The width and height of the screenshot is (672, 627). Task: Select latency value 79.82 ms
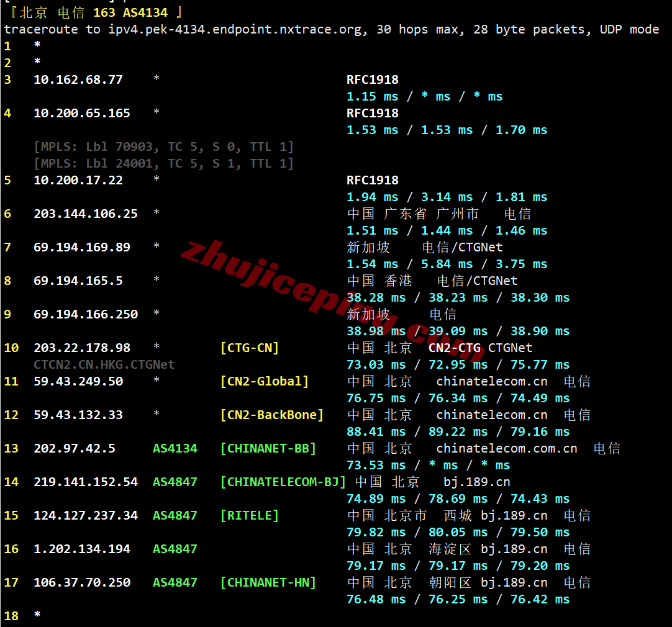pos(376,533)
